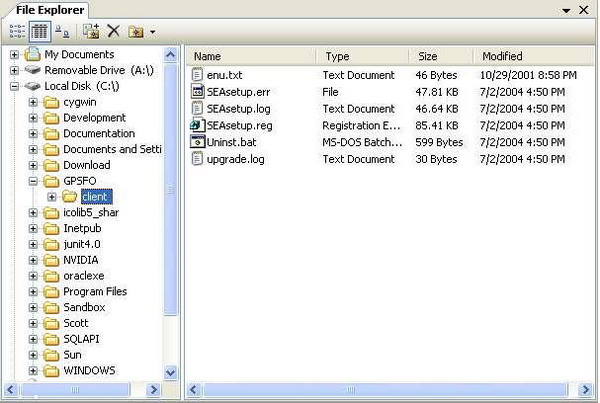
Task: Select the oraclexe folder
Action: [x=84, y=276]
